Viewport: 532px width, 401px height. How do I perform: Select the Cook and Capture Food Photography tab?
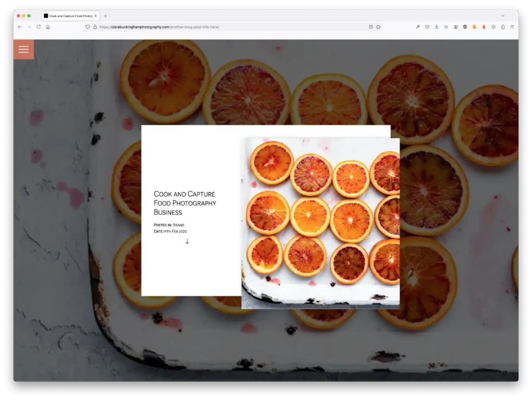[x=71, y=16]
